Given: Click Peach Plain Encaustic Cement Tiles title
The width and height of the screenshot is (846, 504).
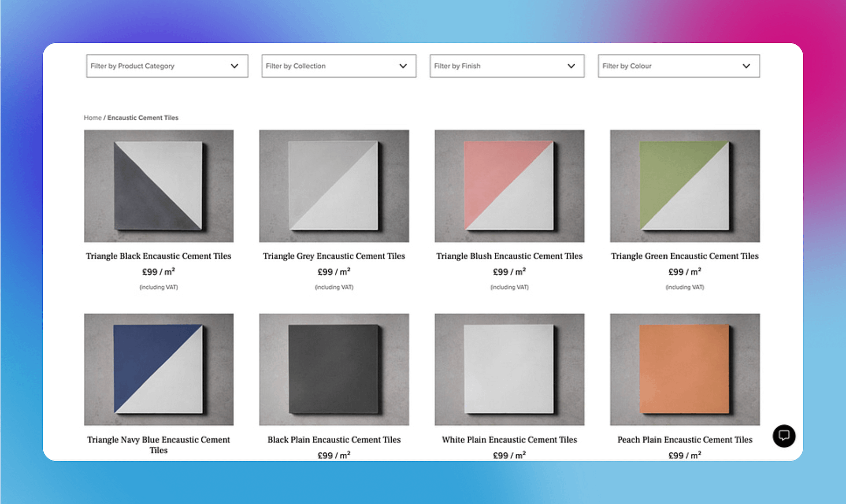Looking at the screenshot, I should [x=685, y=440].
